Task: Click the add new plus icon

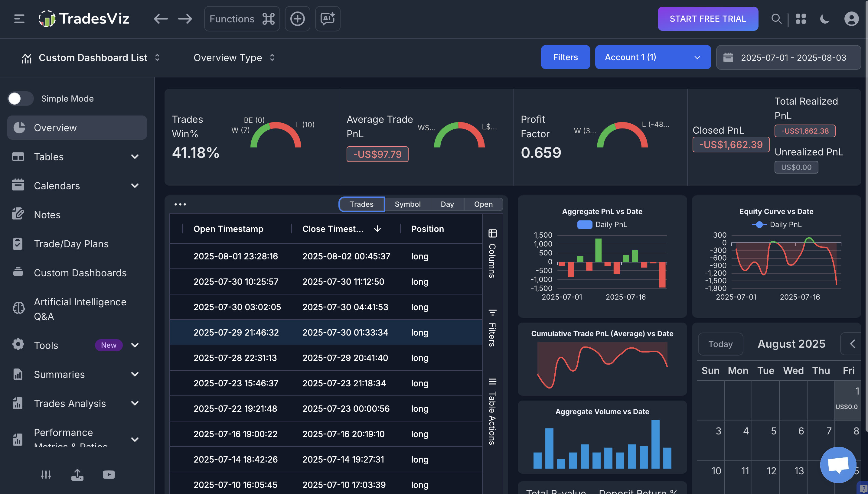Action: point(297,19)
